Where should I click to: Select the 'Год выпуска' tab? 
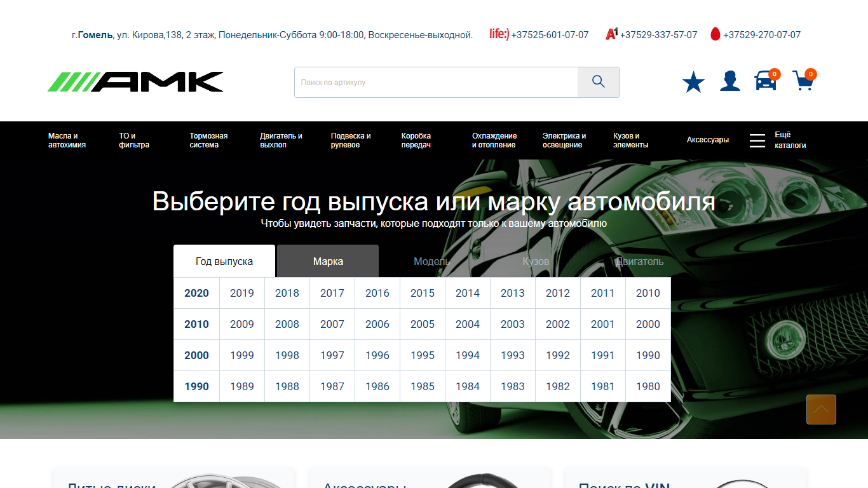224,261
